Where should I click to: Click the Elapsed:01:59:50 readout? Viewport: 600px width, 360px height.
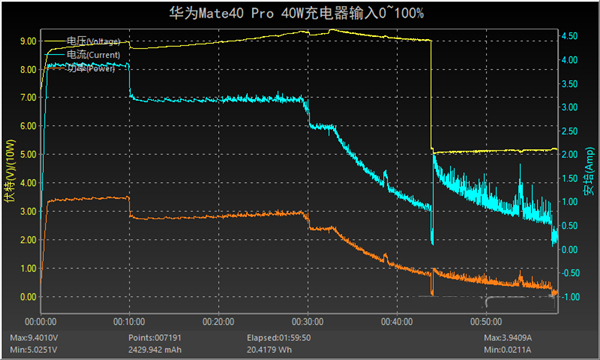tap(279, 338)
